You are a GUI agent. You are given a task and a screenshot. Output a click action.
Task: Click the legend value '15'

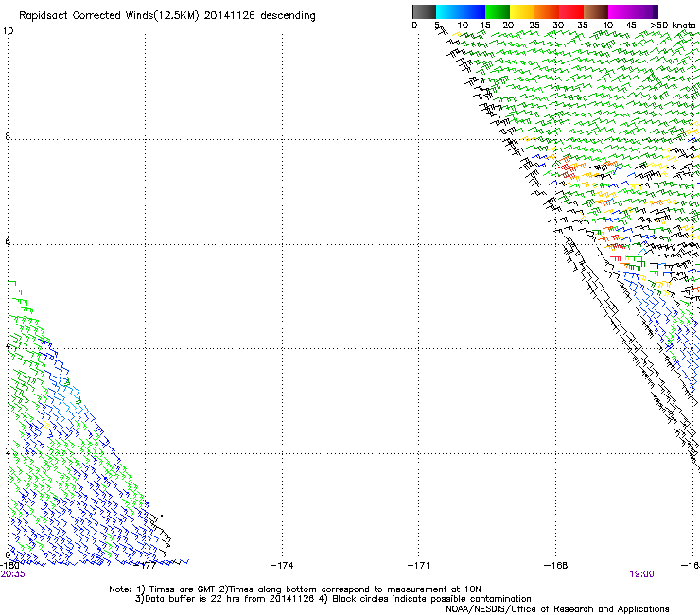coord(485,25)
